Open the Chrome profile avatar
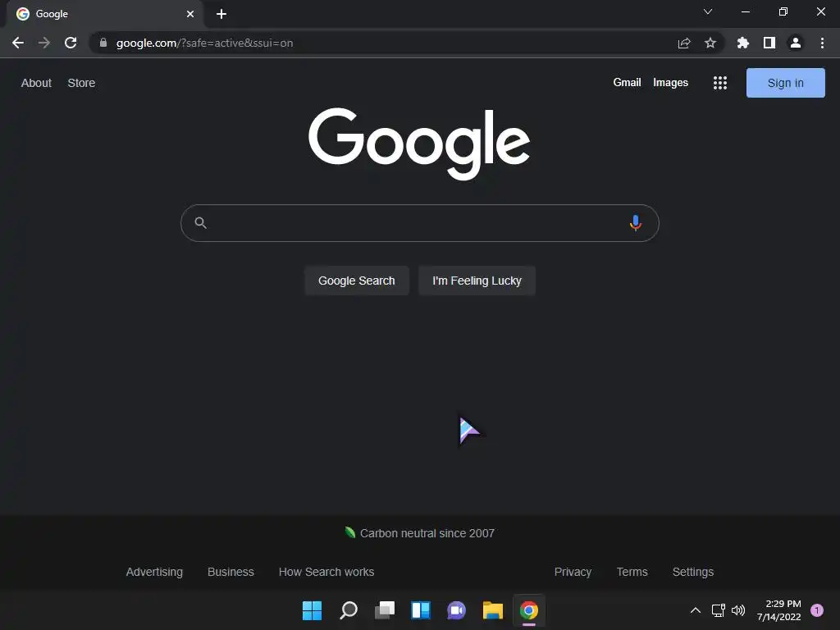 796,43
